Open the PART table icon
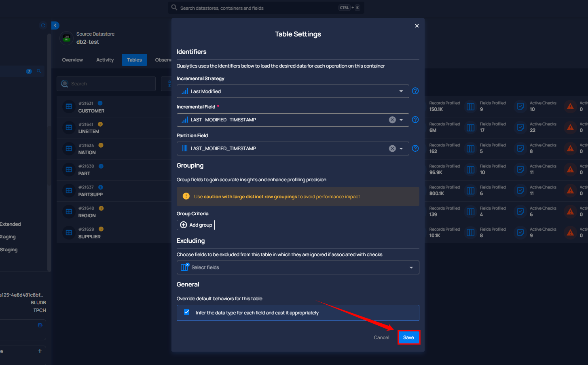The width and height of the screenshot is (588, 365). click(x=69, y=170)
